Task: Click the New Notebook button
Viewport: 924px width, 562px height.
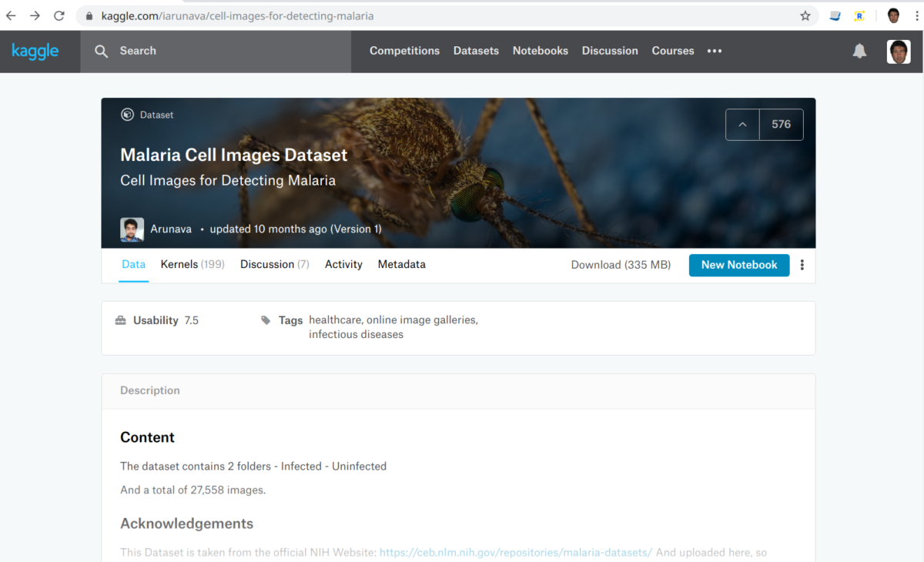Action: pos(738,265)
